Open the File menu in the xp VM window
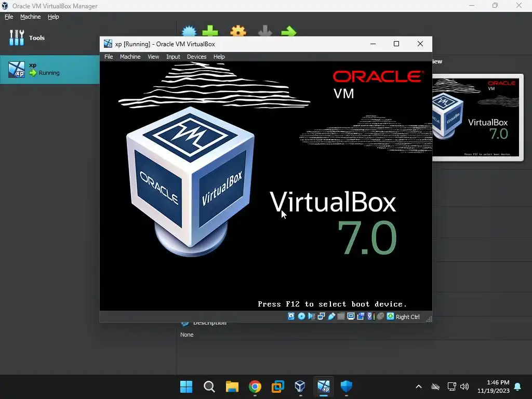 (x=109, y=57)
